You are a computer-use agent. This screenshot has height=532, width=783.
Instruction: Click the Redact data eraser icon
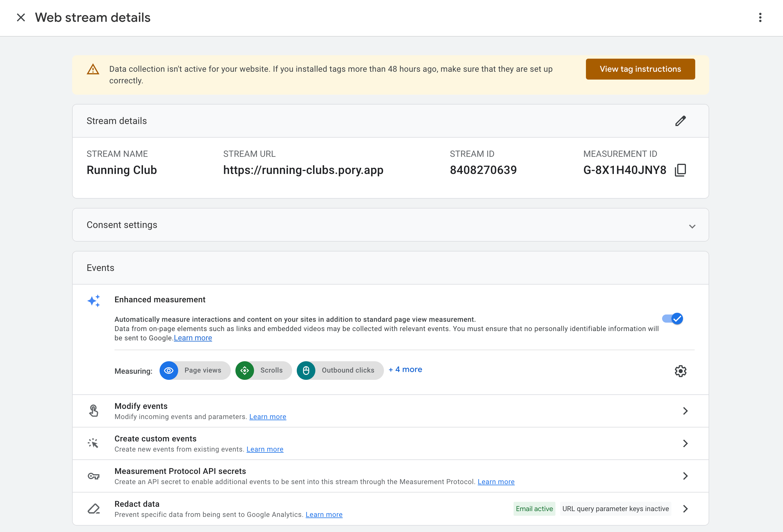coord(94,509)
